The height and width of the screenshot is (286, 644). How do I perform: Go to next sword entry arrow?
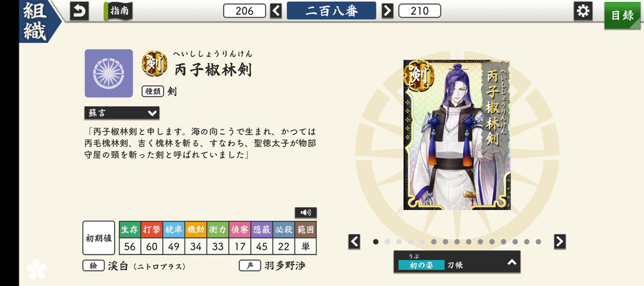click(387, 11)
